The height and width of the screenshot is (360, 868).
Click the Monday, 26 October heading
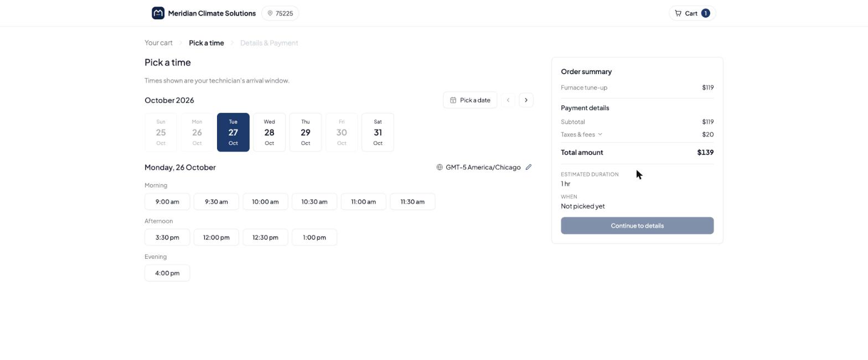[x=180, y=167]
